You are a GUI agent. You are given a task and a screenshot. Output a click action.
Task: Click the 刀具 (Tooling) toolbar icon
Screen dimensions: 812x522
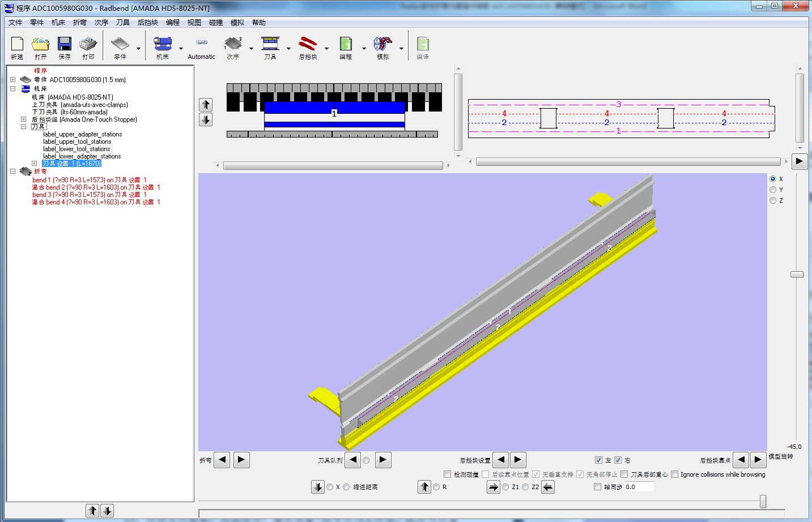click(270, 44)
